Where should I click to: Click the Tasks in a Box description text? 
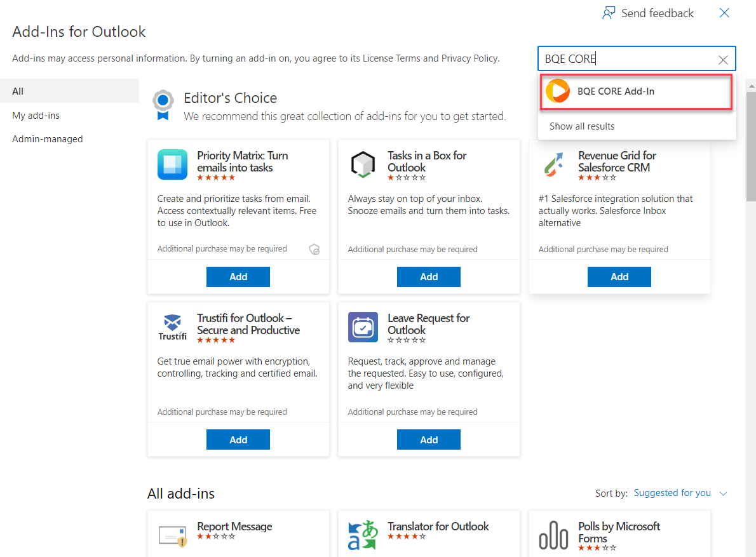429,205
